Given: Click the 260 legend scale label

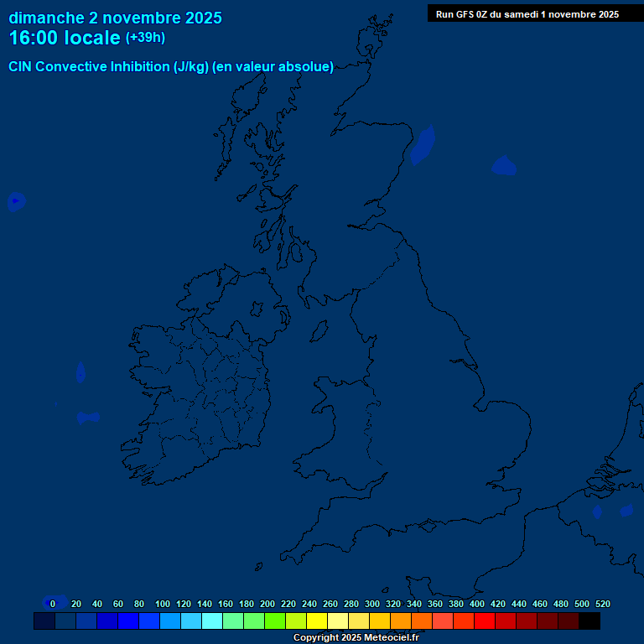Looking at the screenshot, I should pos(330,604).
